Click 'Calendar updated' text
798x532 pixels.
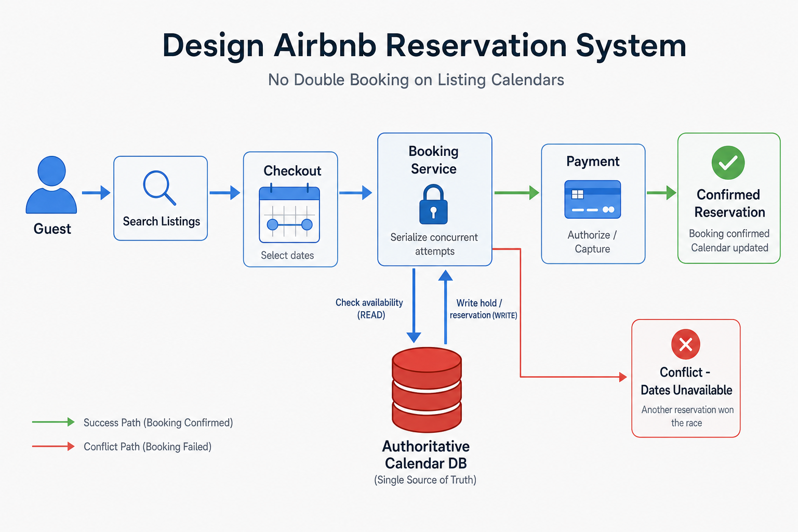click(729, 248)
